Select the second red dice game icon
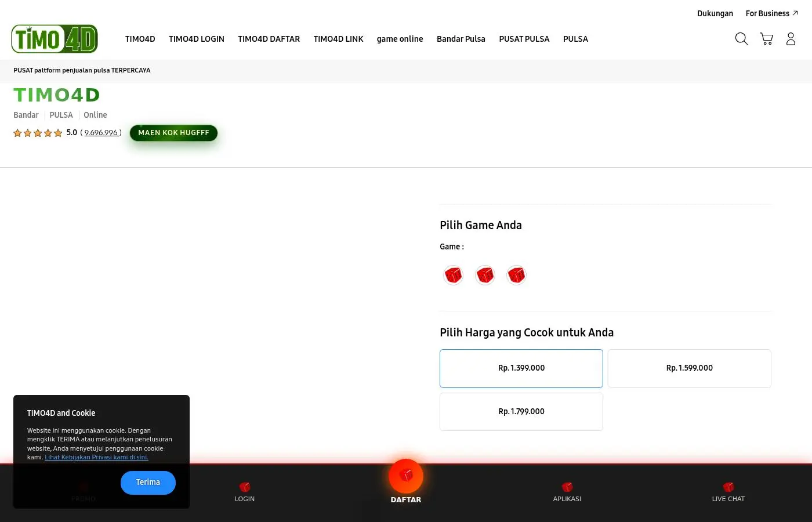The width and height of the screenshot is (812, 522). click(485, 275)
